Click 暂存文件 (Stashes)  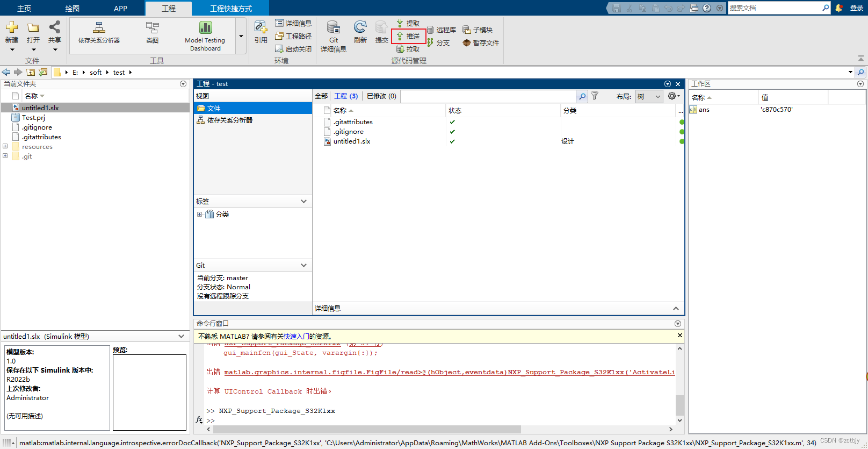click(x=481, y=42)
